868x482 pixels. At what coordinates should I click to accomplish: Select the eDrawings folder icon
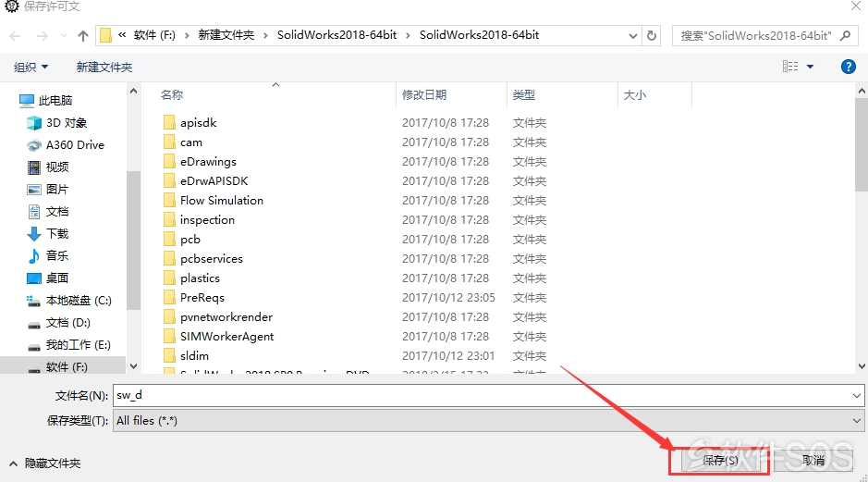point(169,161)
